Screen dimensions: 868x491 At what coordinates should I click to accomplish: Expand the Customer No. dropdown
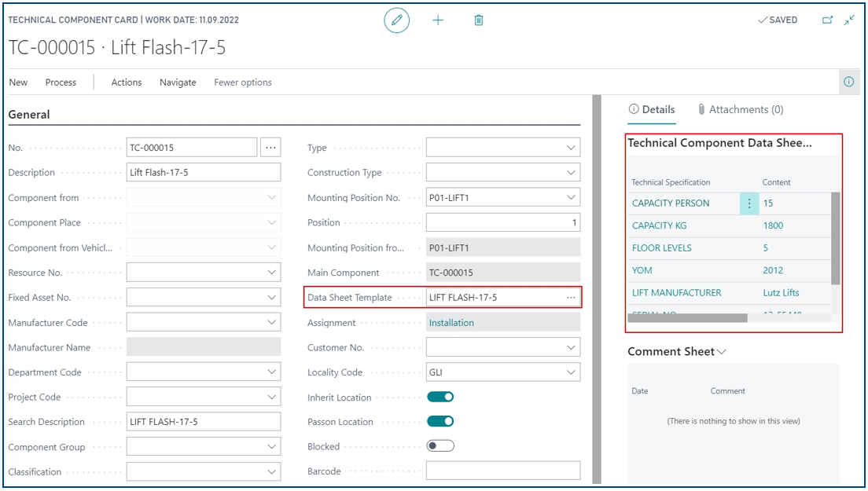point(571,347)
